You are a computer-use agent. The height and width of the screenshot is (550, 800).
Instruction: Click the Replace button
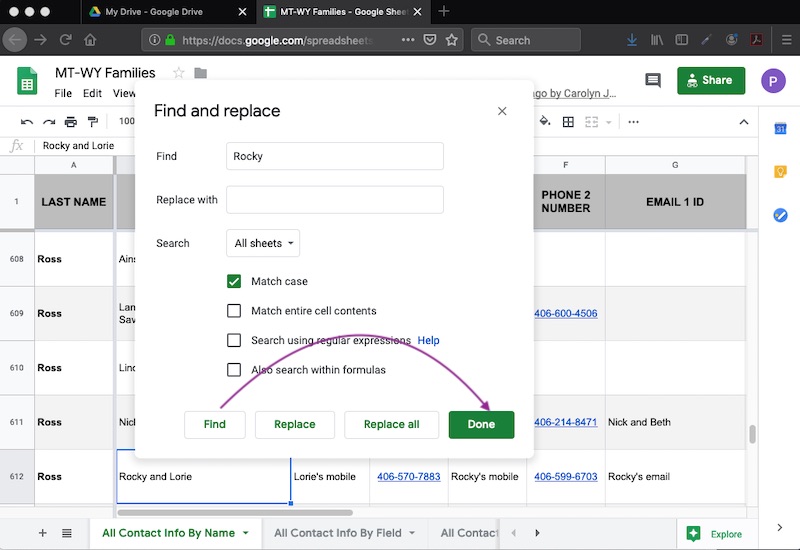295,424
